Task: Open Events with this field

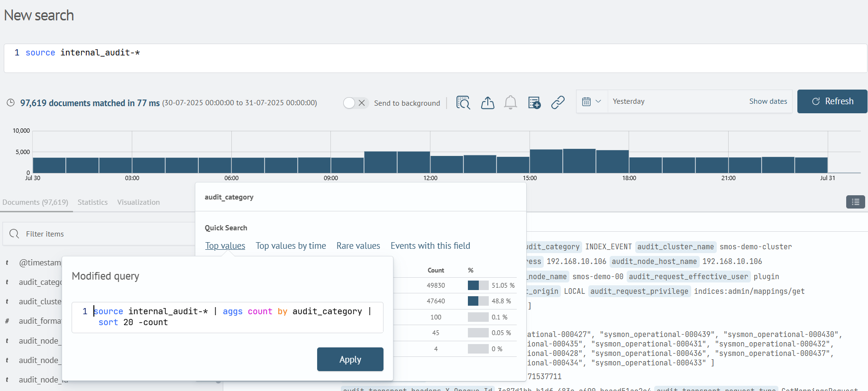Action: pyautogui.click(x=430, y=246)
